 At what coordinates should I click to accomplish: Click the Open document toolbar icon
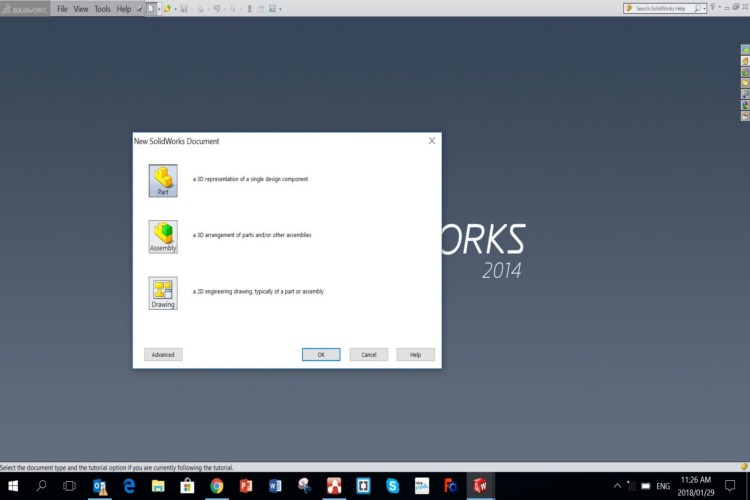click(x=167, y=9)
